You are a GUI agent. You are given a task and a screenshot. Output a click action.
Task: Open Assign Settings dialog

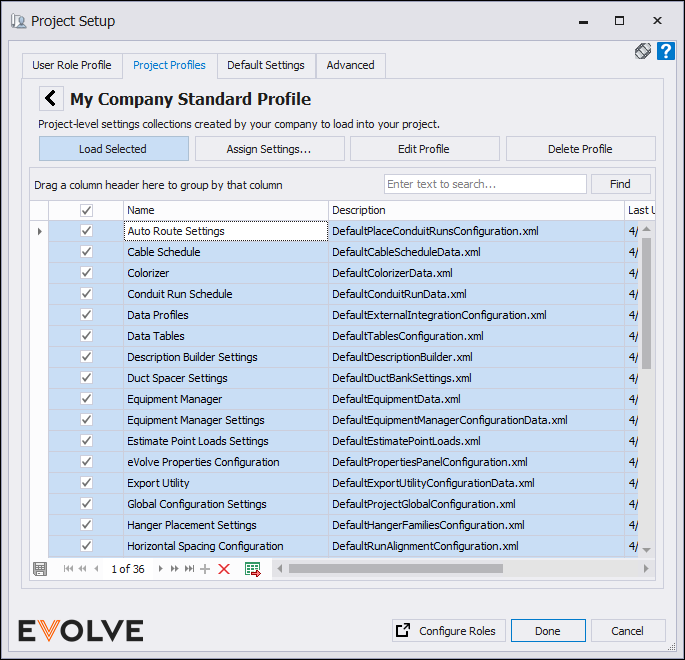point(269,149)
